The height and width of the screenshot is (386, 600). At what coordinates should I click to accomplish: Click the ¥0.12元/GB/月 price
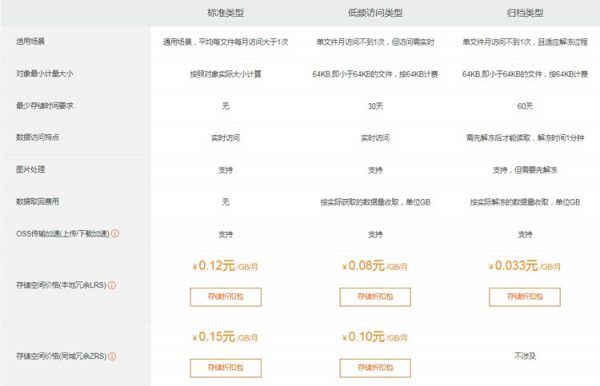pyautogui.click(x=225, y=266)
